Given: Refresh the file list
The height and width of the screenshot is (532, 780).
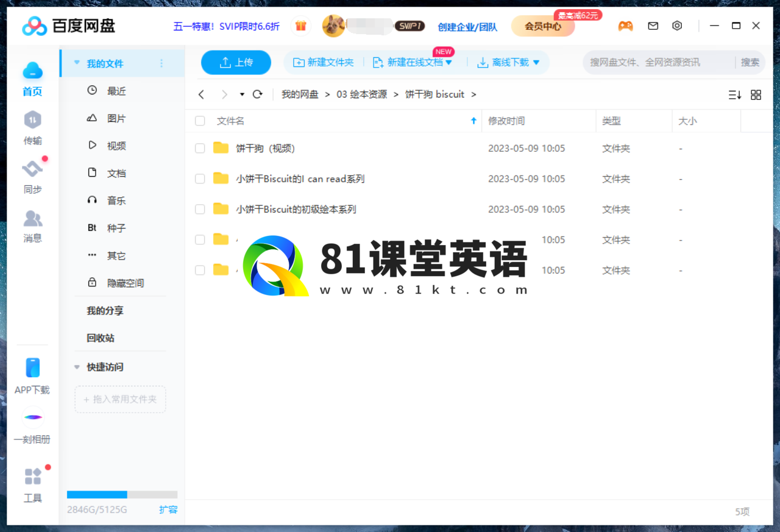Looking at the screenshot, I should [x=257, y=94].
